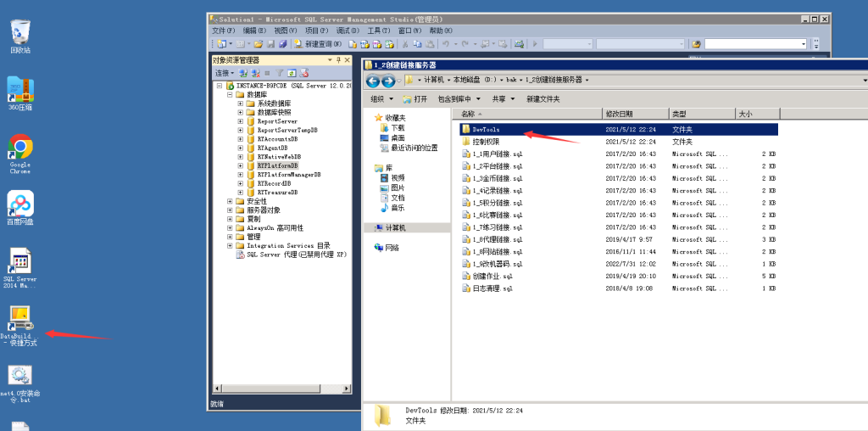
Task: Click the 新建文件夹 button
Action: coord(542,98)
